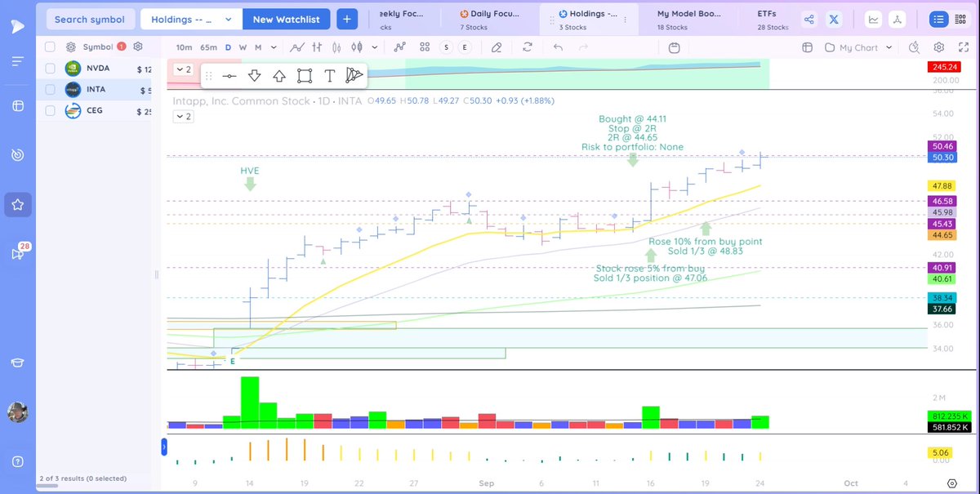The width and height of the screenshot is (980, 494).
Task: Select the Text annotation tool
Action: pos(330,75)
